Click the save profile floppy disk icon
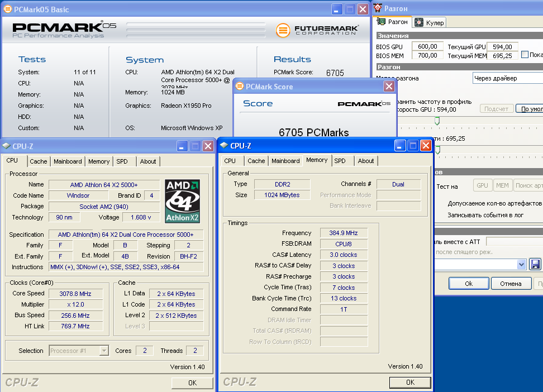543x392 pixels. pos(535,265)
